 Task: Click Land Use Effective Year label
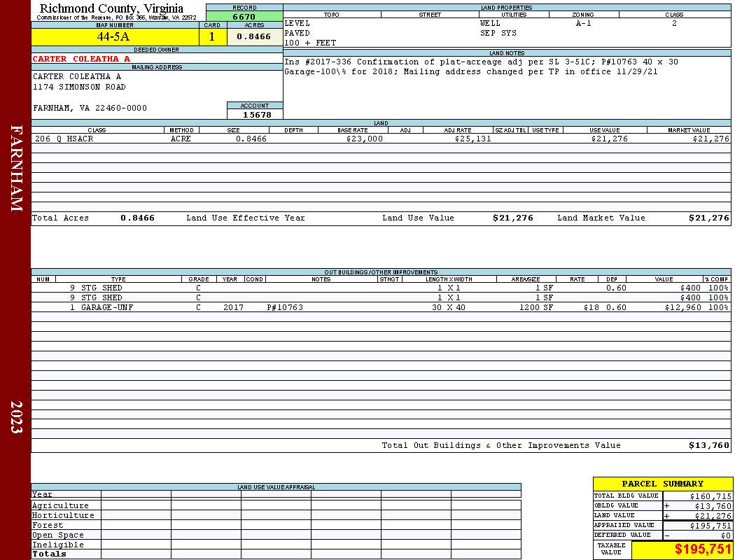pyautogui.click(x=246, y=218)
